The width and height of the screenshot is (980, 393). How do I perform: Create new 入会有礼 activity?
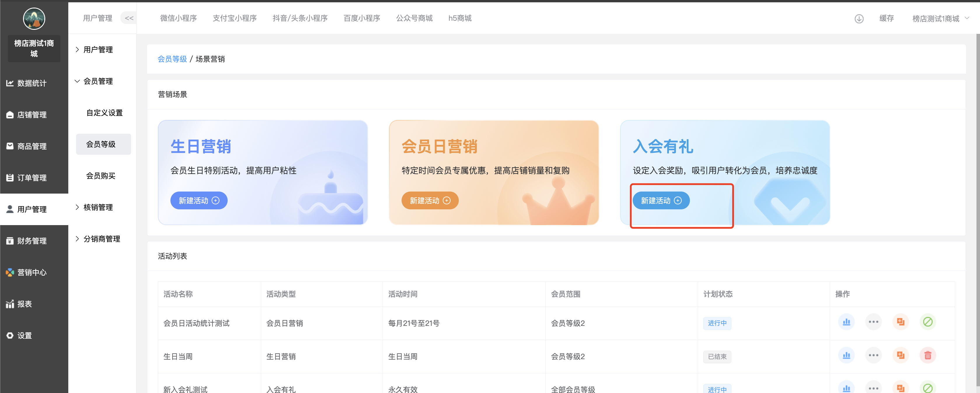(x=661, y=201)
